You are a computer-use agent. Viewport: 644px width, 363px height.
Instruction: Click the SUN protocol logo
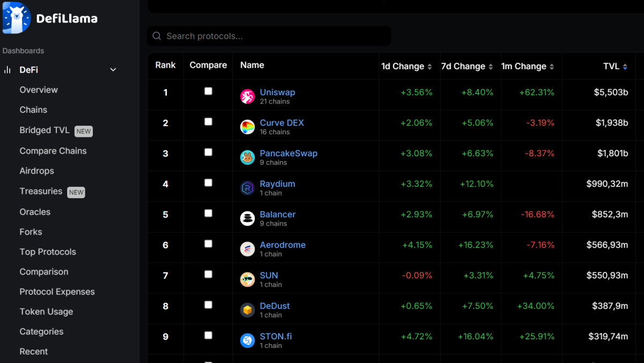(x=247, y=280)
